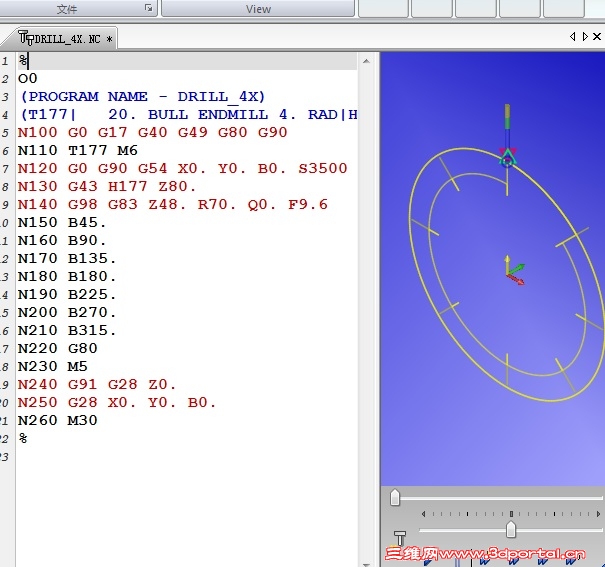Place cursor on line N190 B225.

point(67,295)
